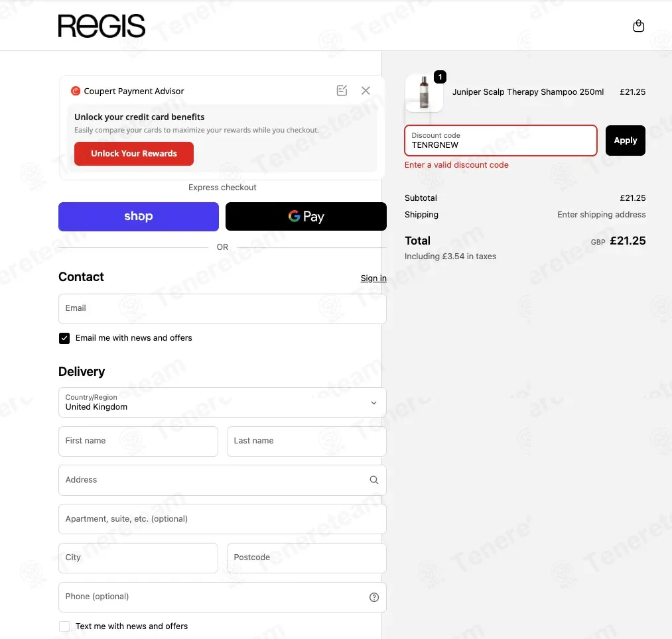
Task: Focus the Discount code field
Action: (x=501, y=141)
